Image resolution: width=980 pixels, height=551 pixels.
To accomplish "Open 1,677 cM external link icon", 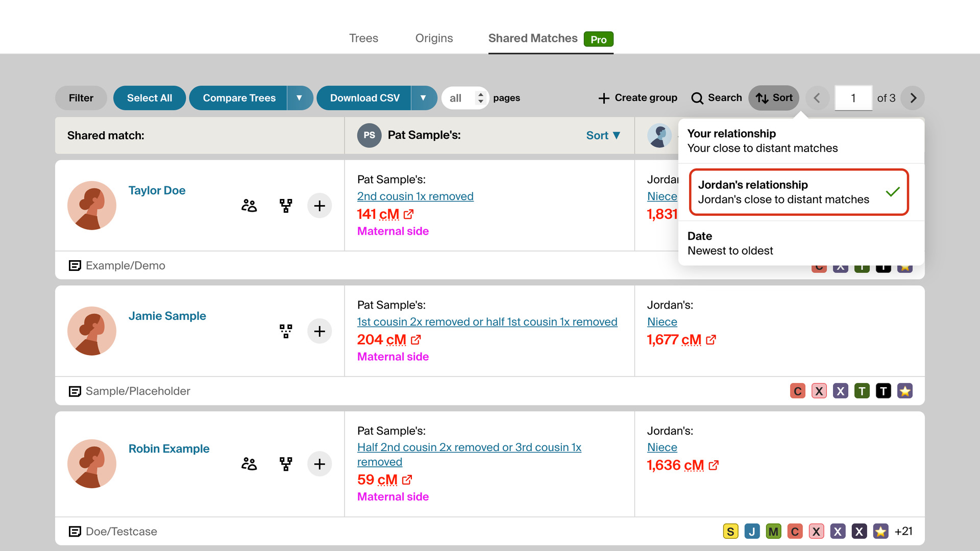I will point(710,340).
